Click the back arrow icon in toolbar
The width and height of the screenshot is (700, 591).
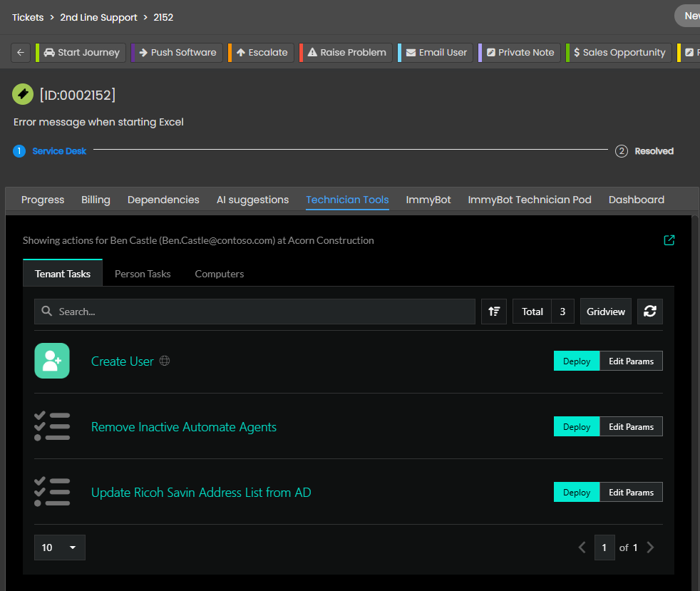(x=21, y=53)
